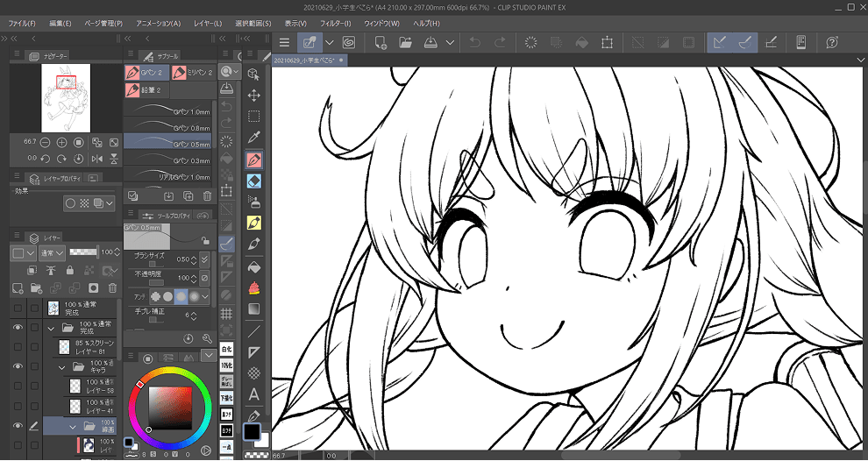This screenshot has height=461, width=868.
Task: Show the top 完成 layer with its eye box
Action: point(18,308)
